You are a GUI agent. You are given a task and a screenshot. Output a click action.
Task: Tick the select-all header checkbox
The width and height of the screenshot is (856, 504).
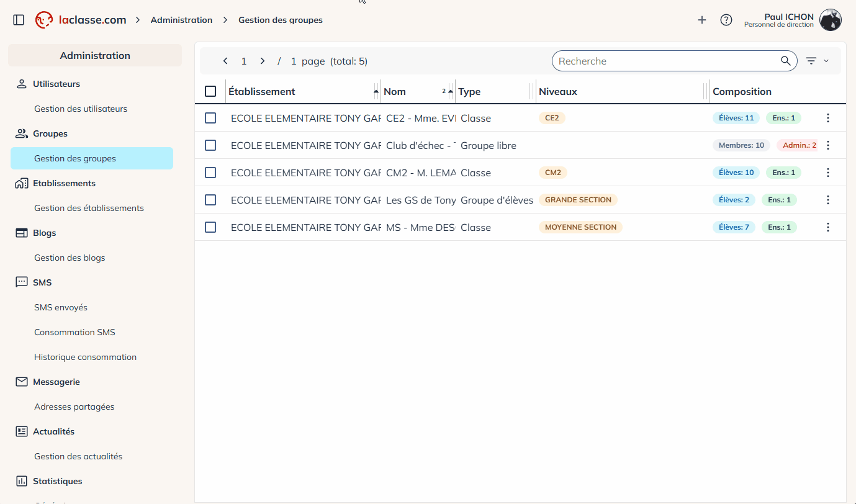point(210,91)
